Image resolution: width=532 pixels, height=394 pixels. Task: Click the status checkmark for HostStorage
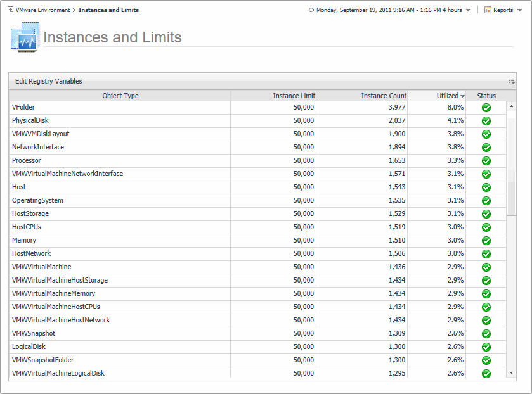[x=486, y=214]
